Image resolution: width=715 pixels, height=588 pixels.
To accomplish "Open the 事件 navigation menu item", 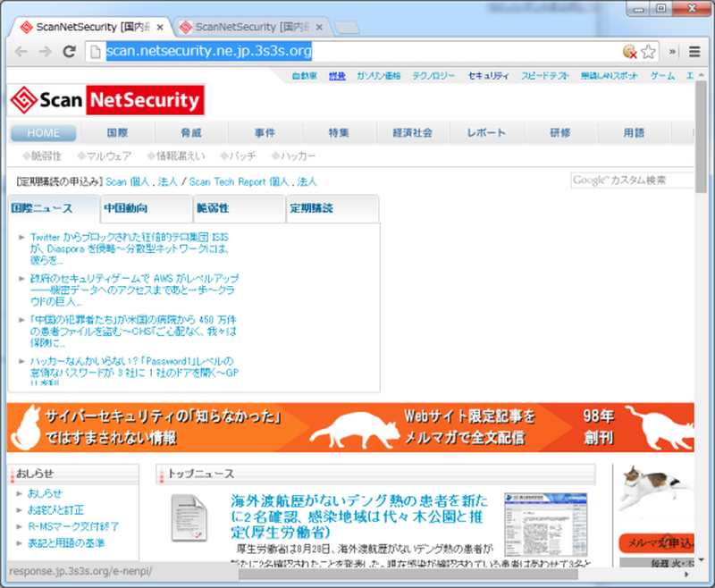I will pyautogui.click(x=265, y=133).
